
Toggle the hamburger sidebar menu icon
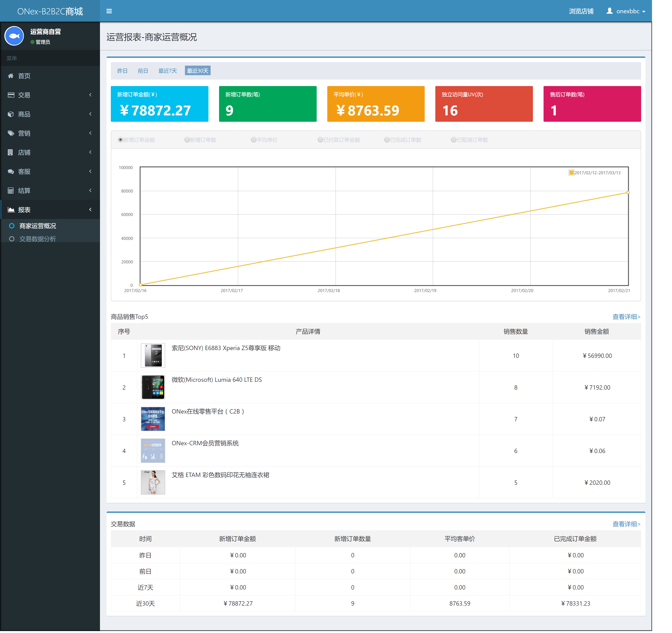click(x=109, y=11)
